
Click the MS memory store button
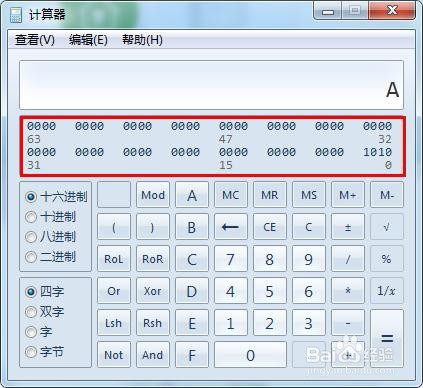(x=309, y=195)
